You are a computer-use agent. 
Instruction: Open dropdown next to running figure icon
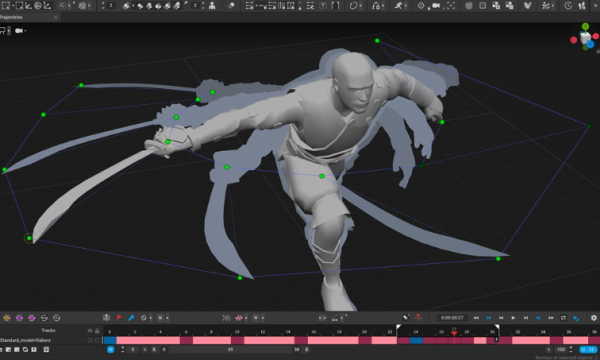[x=405, y=5]
